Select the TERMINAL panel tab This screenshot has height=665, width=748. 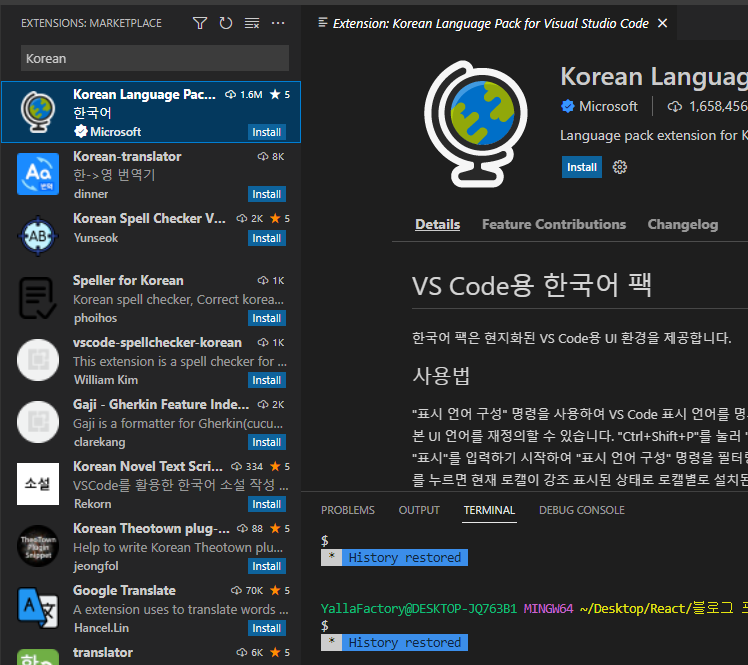click(489, 510)
